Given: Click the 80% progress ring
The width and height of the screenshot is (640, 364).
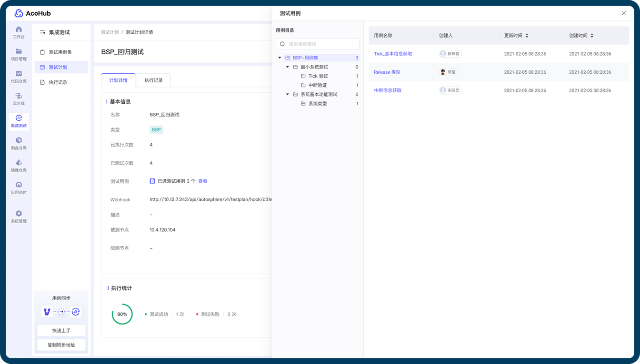Looking at the screenshot, I should (x=122, y=314).
